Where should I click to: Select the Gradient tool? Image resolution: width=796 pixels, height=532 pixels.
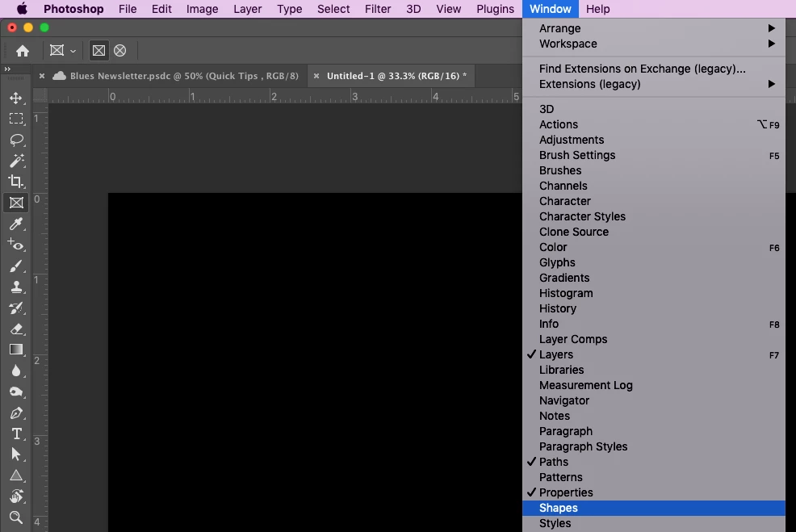16,350
